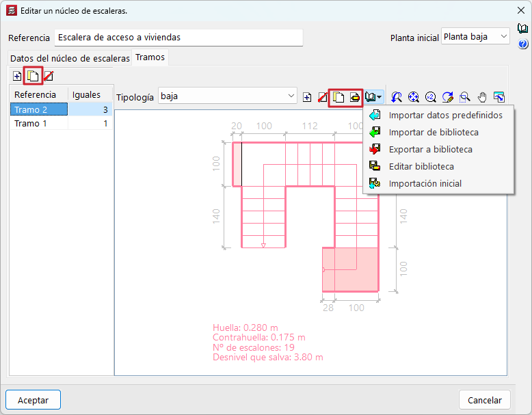Choose Importación inicial
The height and width of the screenshot is (415, 532).
point(438,184)
